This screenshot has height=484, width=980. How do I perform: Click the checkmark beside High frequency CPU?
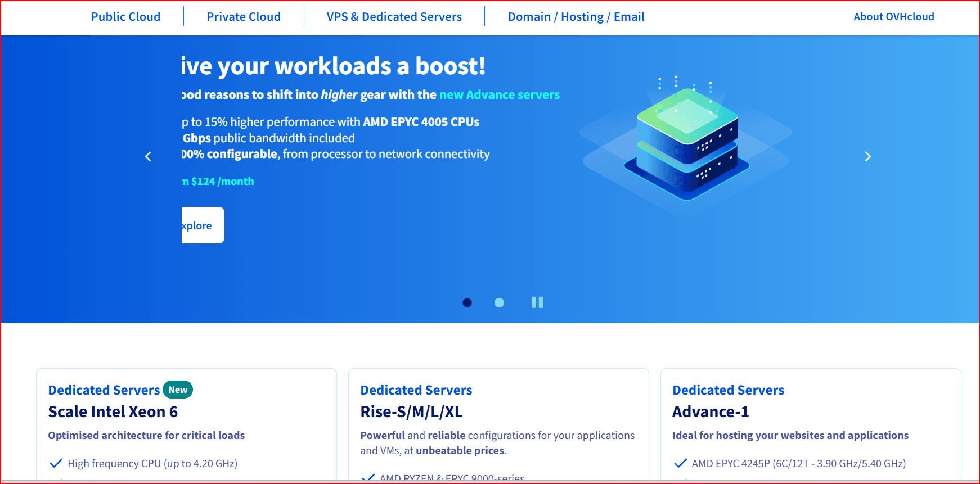(x=56, y=463)
